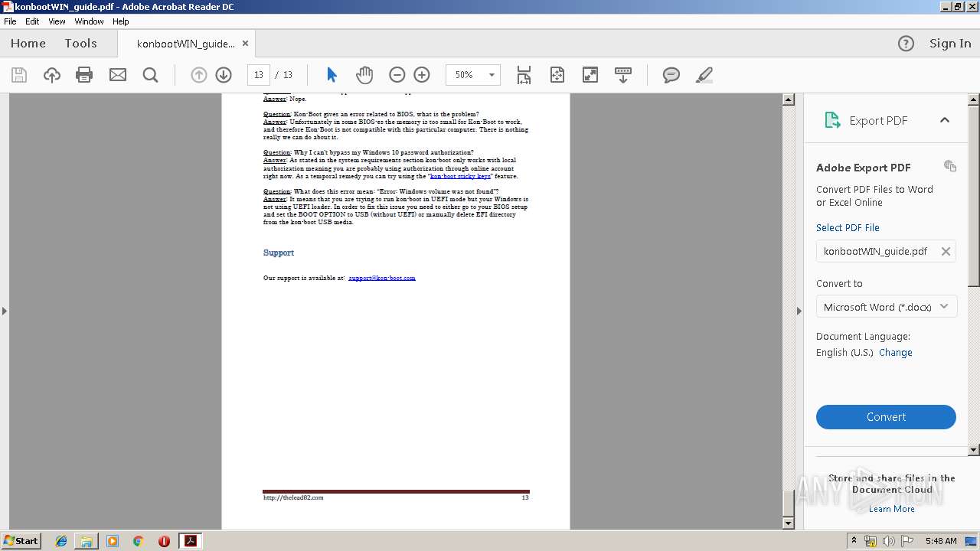The width and height of the screenshot is (980, 551).
Task: Open the support@kon-boot.com email link
Action: [382, 278]
